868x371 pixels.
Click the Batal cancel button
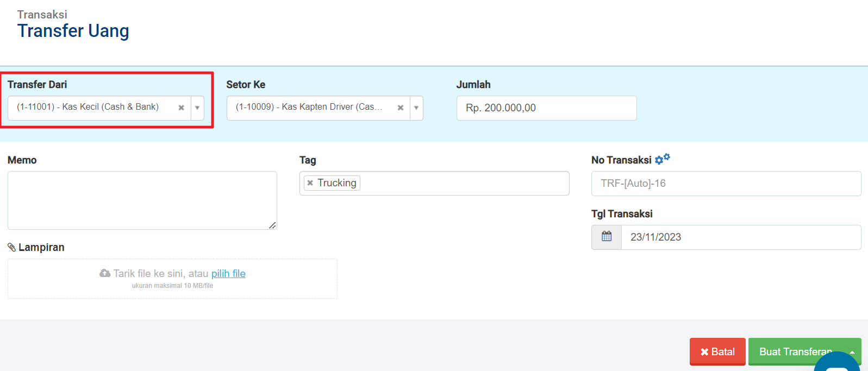(717, 351)
